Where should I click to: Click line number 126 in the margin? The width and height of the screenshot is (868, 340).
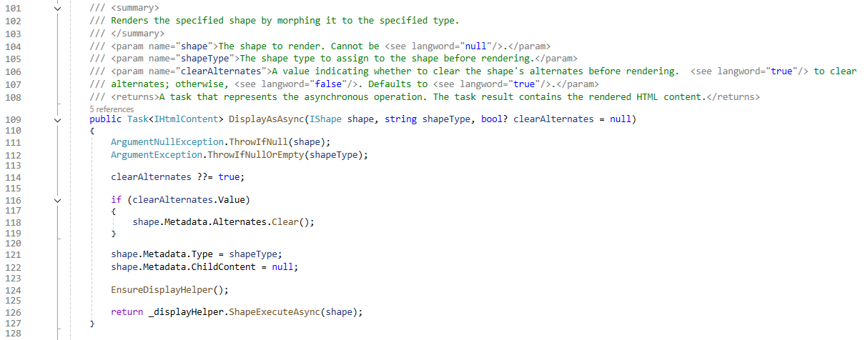pyautogui.click(x=11, y=312)
